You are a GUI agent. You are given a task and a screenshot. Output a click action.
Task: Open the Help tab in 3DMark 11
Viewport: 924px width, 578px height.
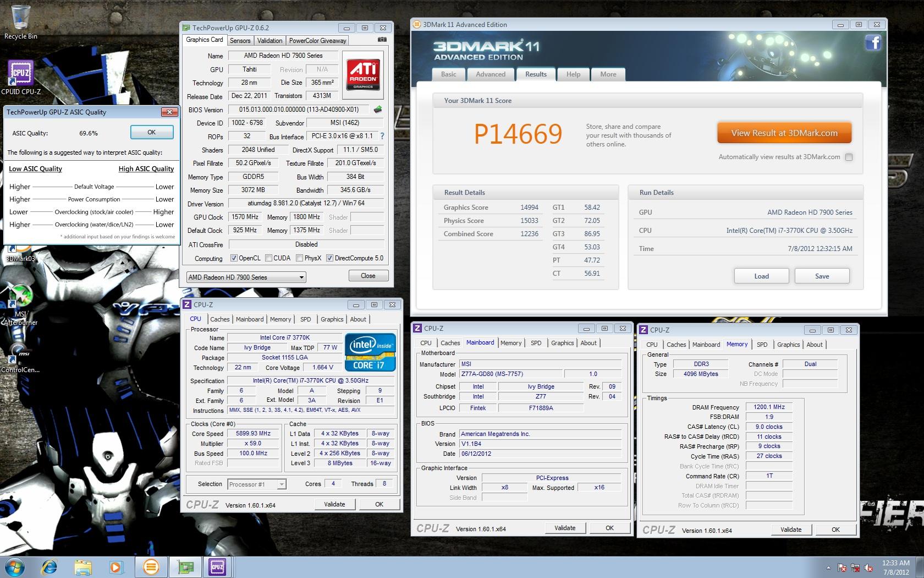tap(573, 74)
